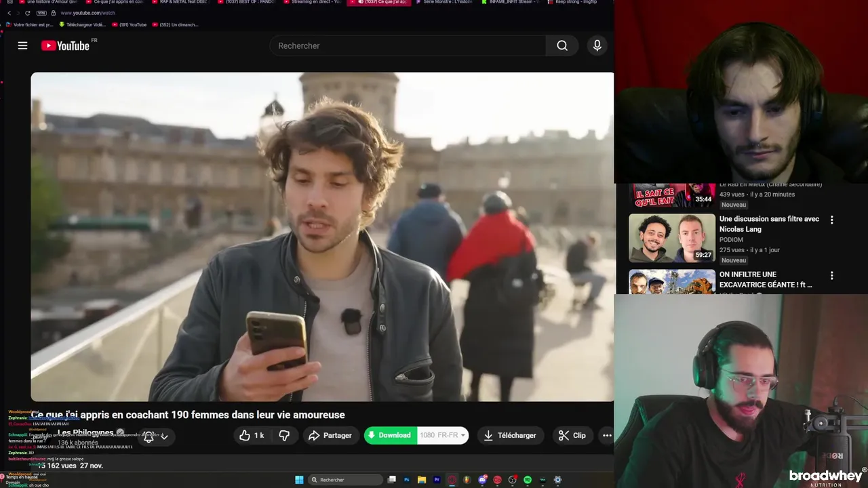Switch to the 'Streaming en direct' tab

[x=312, y=2]
